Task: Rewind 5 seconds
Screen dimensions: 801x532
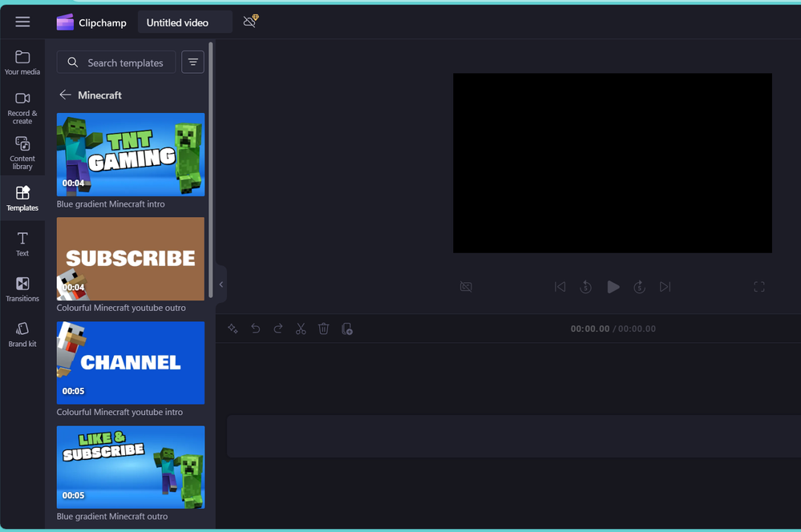Action: point(586,287)
